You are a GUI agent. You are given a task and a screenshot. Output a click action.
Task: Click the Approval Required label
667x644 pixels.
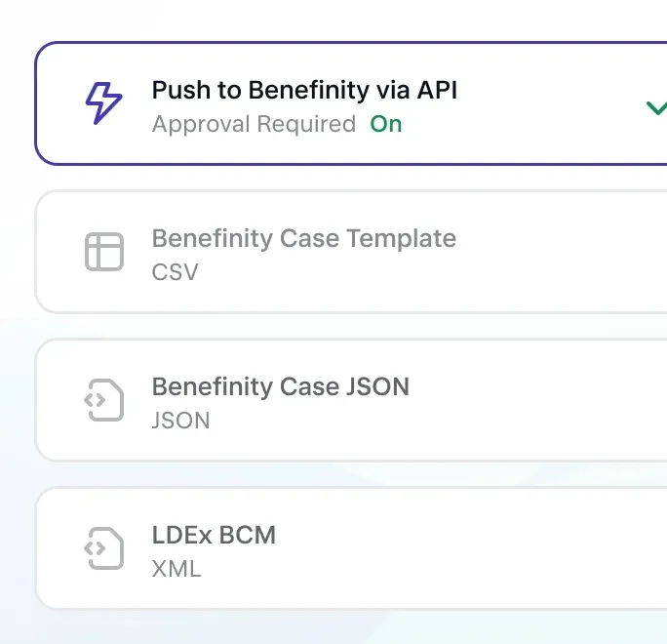point(254,124)
